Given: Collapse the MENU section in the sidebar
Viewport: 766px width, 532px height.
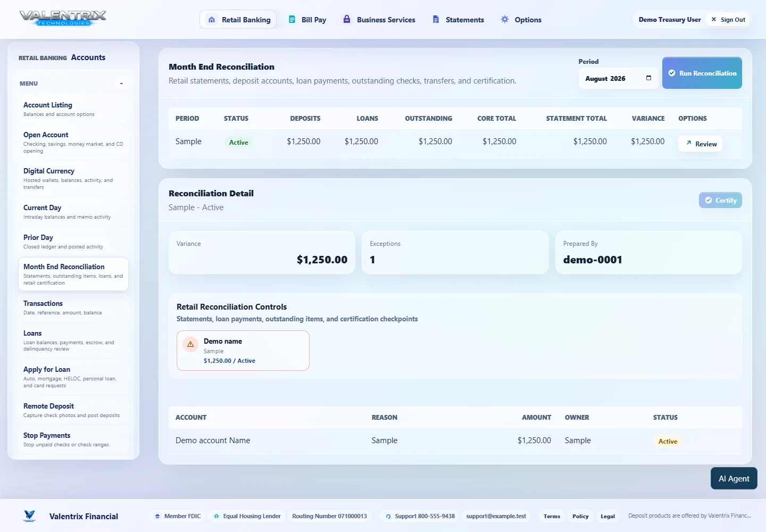Looking at the screenshot, I should click(x=121, y=84).
